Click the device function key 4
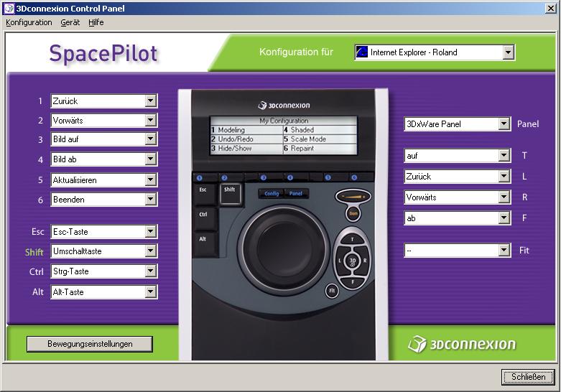 click(x=290, y=178)
